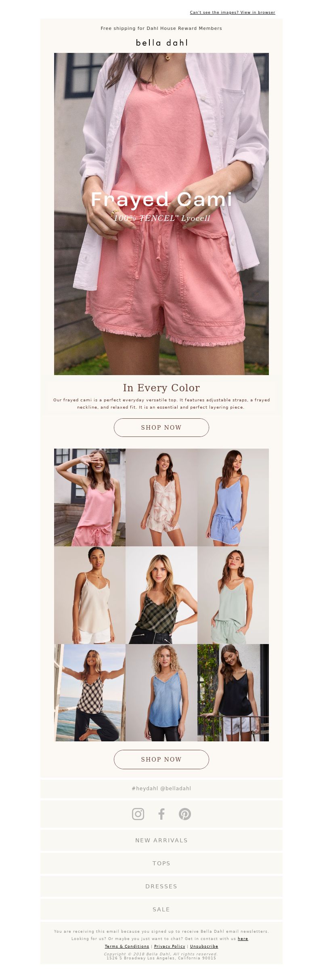Select the periwinkle blue cami photo

[x=233, y=497]
